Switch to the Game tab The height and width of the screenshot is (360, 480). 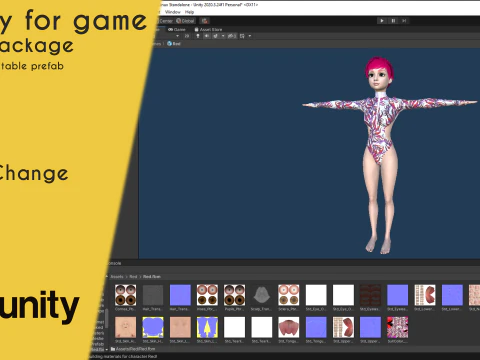click(x=177, y=29)
